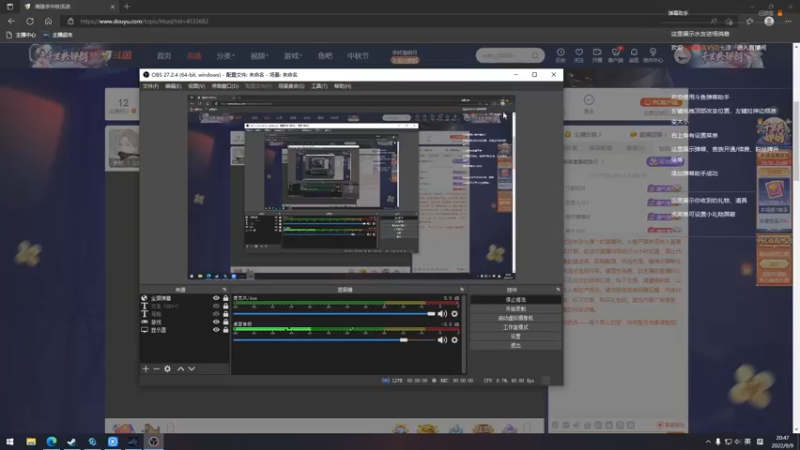Expand 直播回顾 section on Douyu page
This screenshot has height=450, width=800.
click(x=647, y=135)
